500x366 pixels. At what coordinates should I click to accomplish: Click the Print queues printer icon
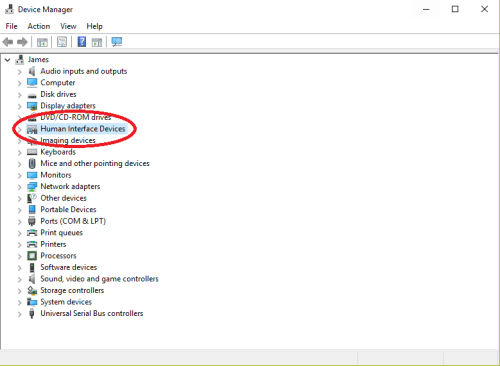[32, 233]
